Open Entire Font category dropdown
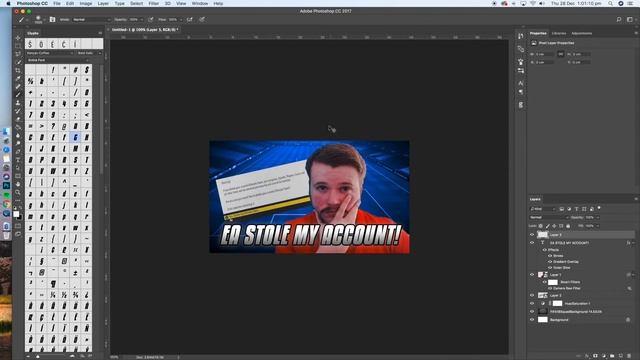This screenshot has height=360, width=640. coord(58,60)
